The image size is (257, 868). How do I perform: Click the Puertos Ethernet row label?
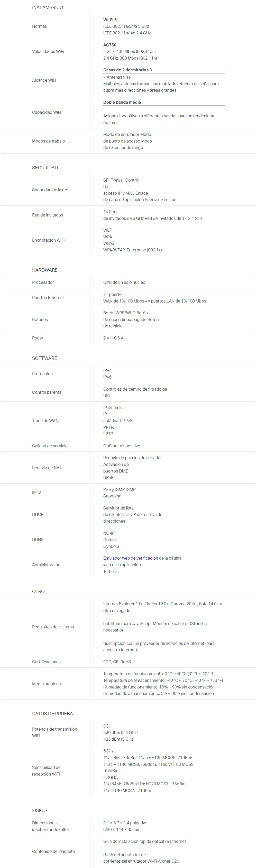[48, 298]
